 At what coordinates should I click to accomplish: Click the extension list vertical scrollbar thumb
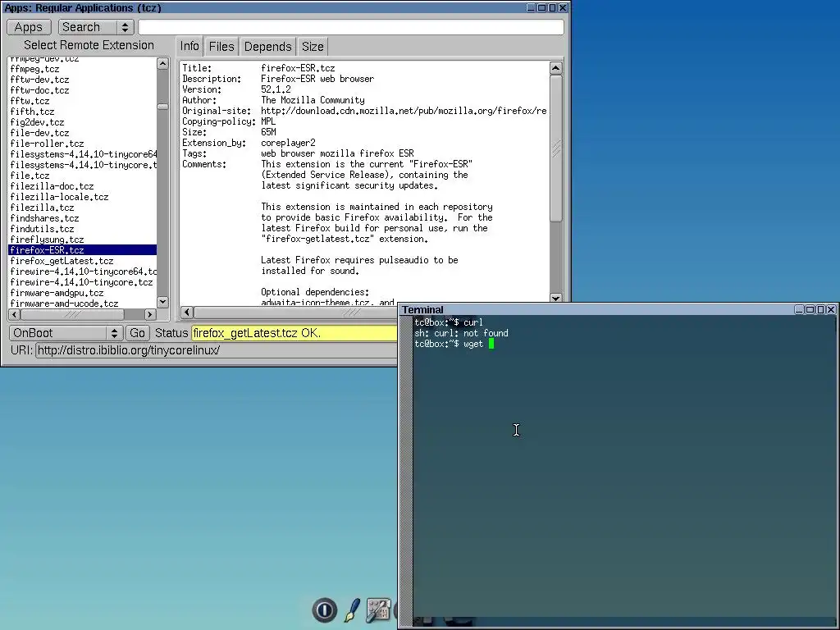click(x=163, y=107)
